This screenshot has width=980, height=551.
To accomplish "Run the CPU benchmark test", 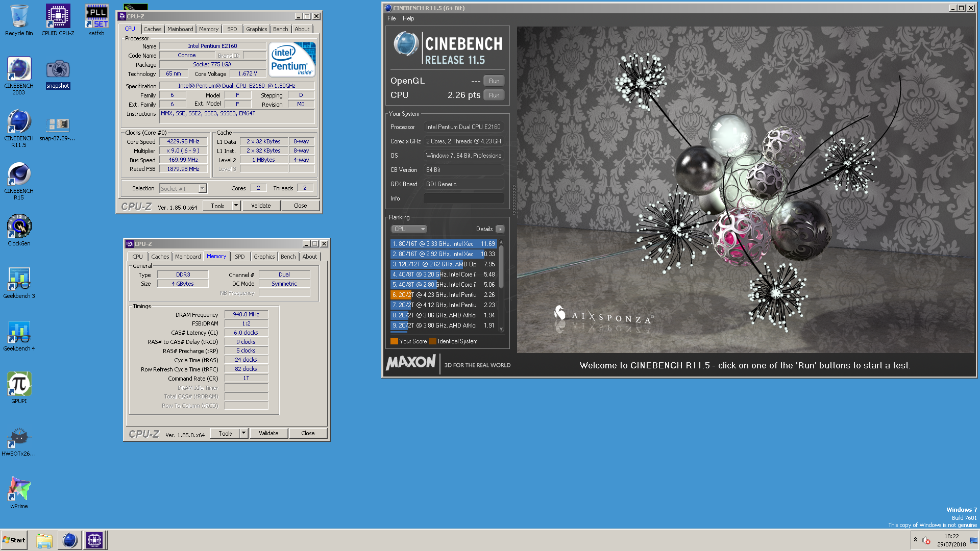I will pyautogui.click(x=494, y=95).
